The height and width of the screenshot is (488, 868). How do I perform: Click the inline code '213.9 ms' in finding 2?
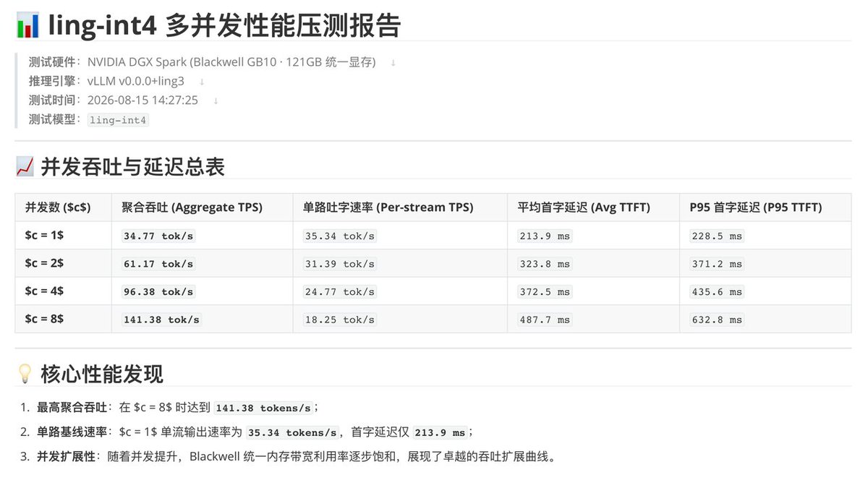pos(441,432)
